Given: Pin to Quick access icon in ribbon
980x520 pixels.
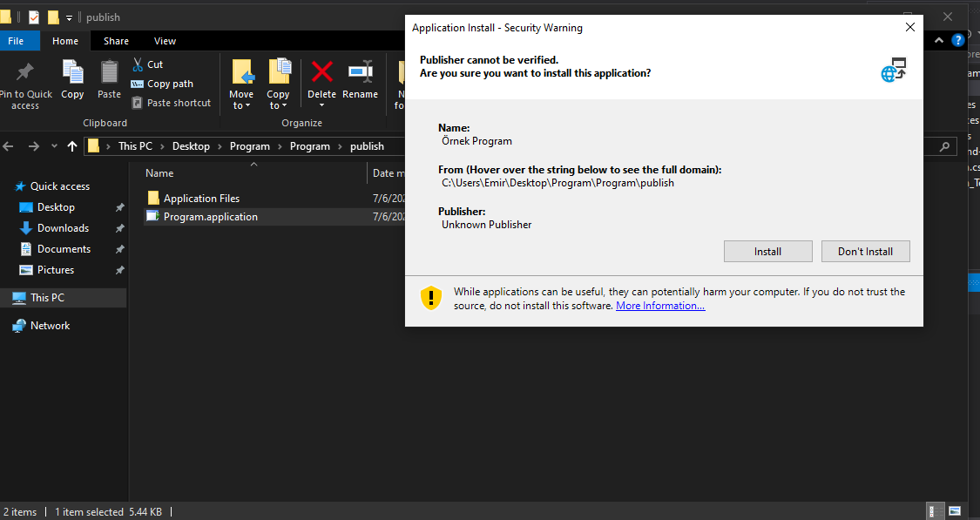Looking at the screenshot, I should [25, 72].
